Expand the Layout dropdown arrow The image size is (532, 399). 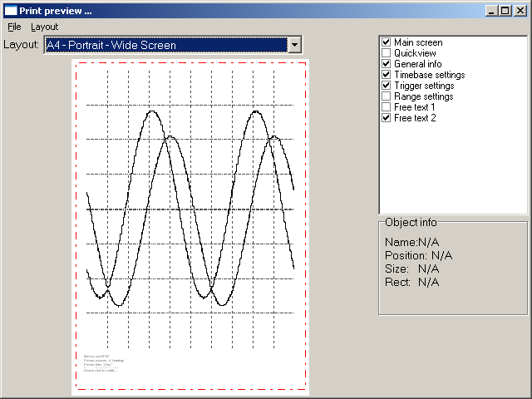(x=294, y=45)
